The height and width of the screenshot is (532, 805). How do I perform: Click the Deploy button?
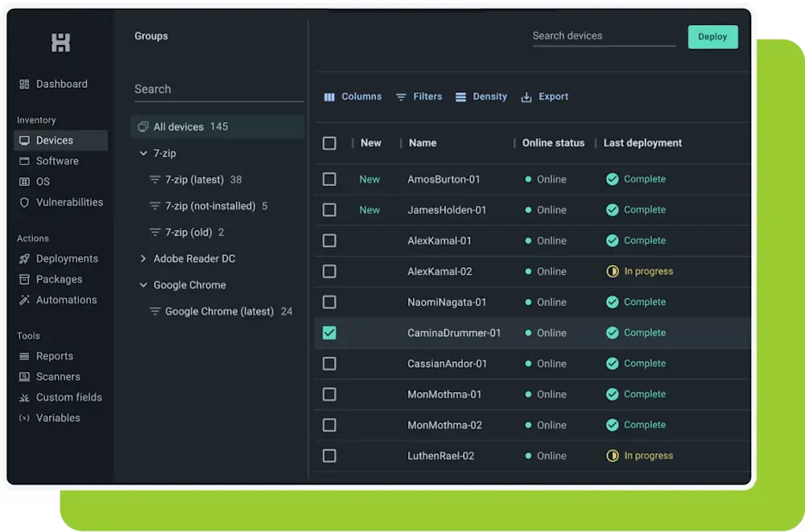tap(712, 37)
